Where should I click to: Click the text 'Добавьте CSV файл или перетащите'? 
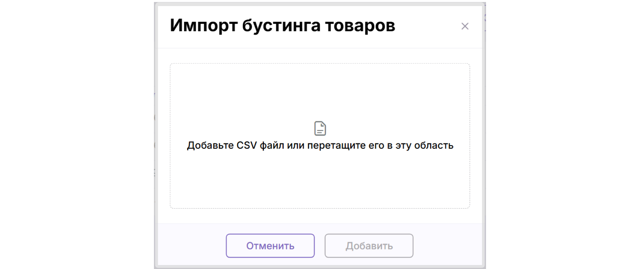click(x=320, y=145)
